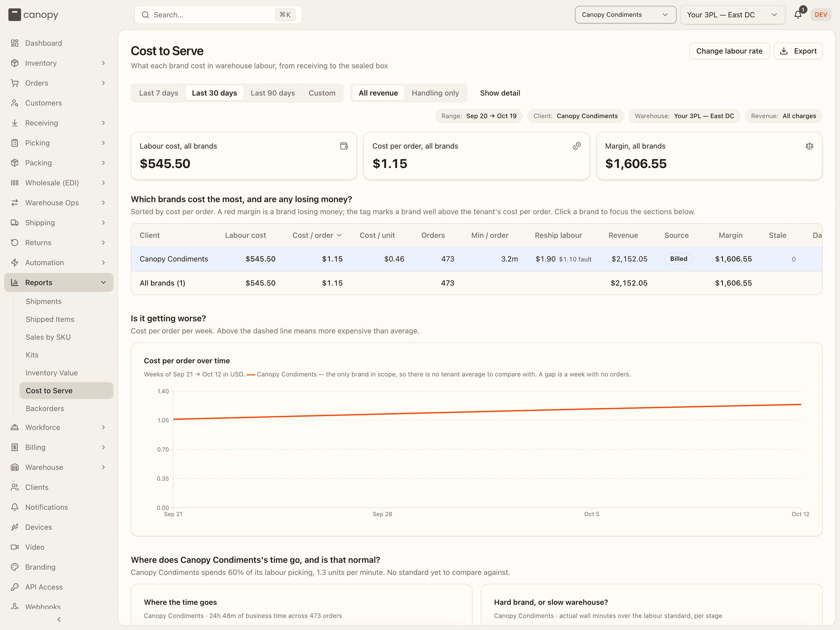Click the wallet icon on Labour cost card

click(x=344, y=146)
